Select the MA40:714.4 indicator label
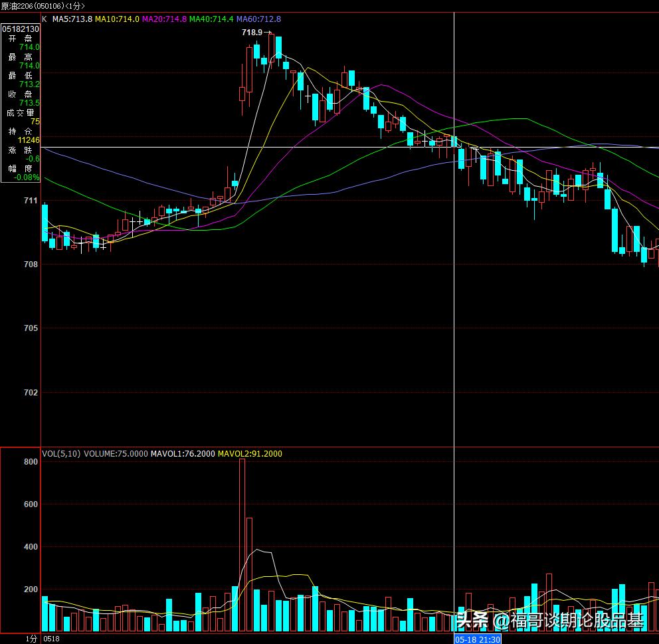Image resolution: width=659 pixels, height=644 pixels. point(211,19)
